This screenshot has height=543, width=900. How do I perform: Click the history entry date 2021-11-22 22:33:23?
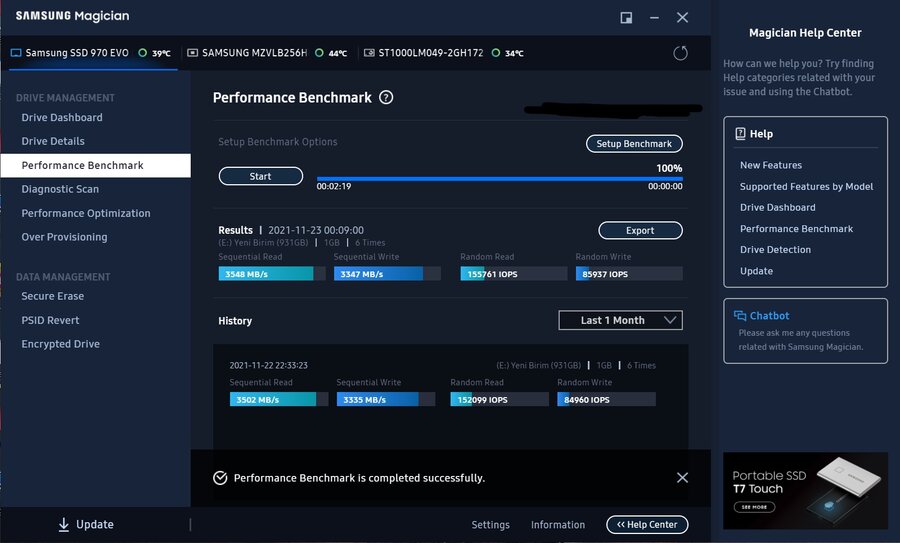pyautogui.click(x=269, y=366)
